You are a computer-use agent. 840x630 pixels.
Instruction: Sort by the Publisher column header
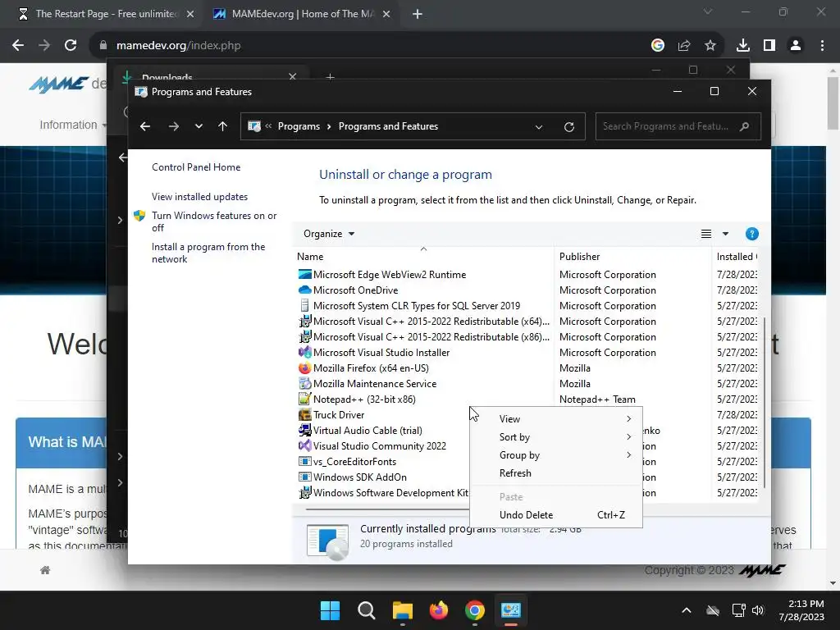tap(632, 257)
